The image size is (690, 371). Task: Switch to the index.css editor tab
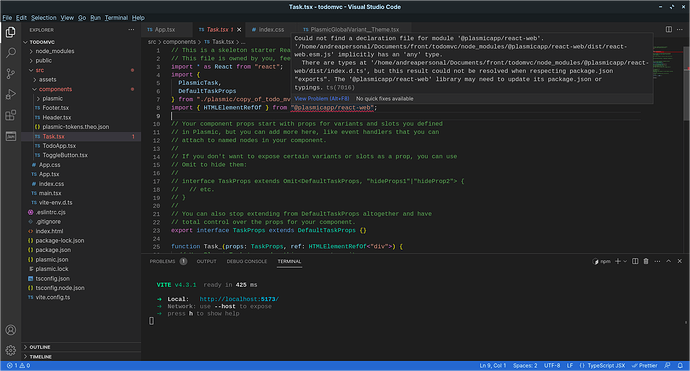[x=271, y=29]
